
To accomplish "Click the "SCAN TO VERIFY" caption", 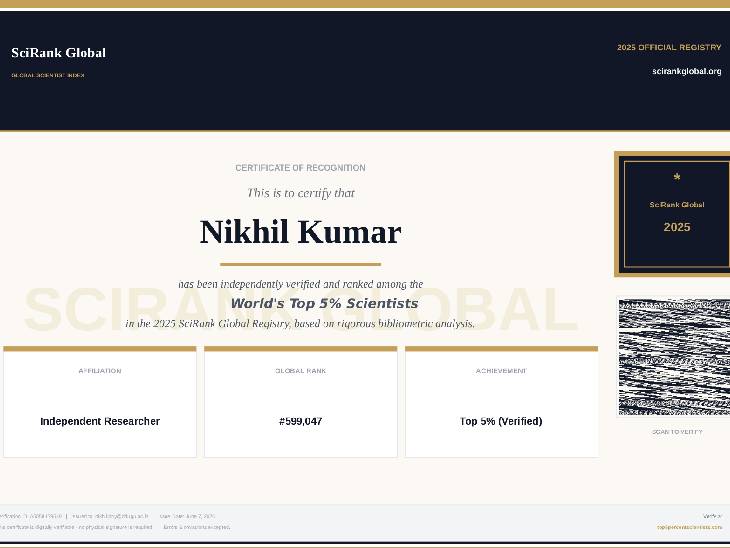I will pos(677,432).
